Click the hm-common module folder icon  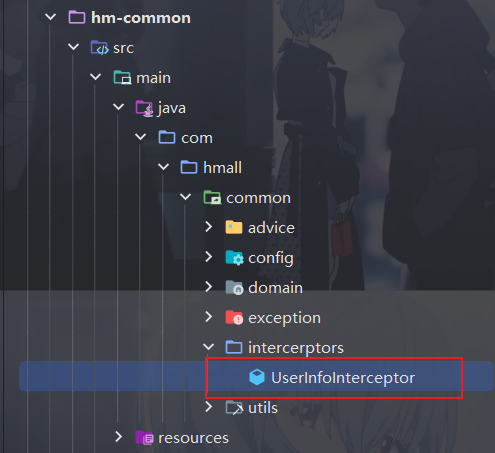point(77,17)
